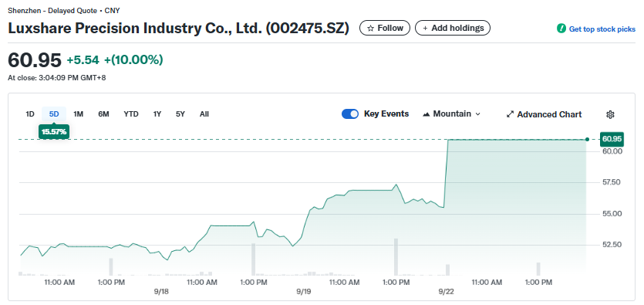Follow the Luxshare stock
The width and height of the screenshot is (644, 305).
pos(385,28)
